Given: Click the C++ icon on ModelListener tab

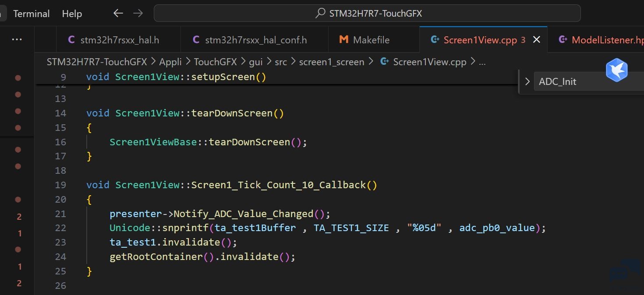Looking at the screenshot, I should 563,40.
